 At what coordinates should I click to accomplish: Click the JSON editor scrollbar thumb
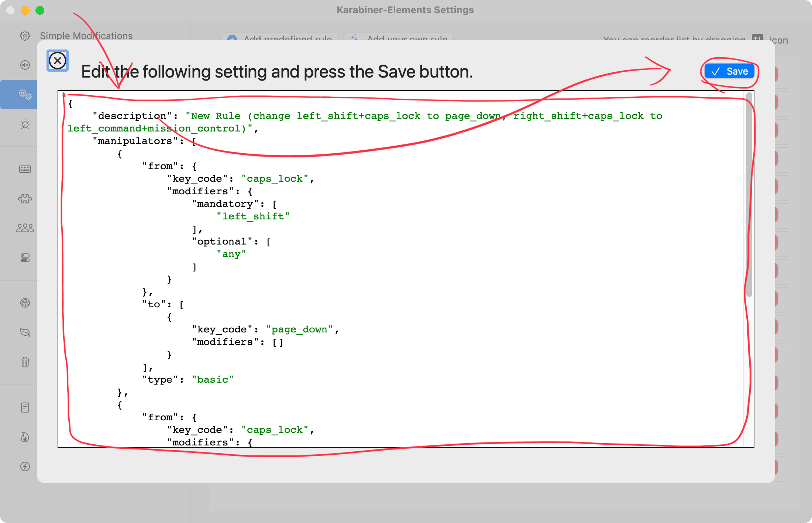tap(749, 195)
